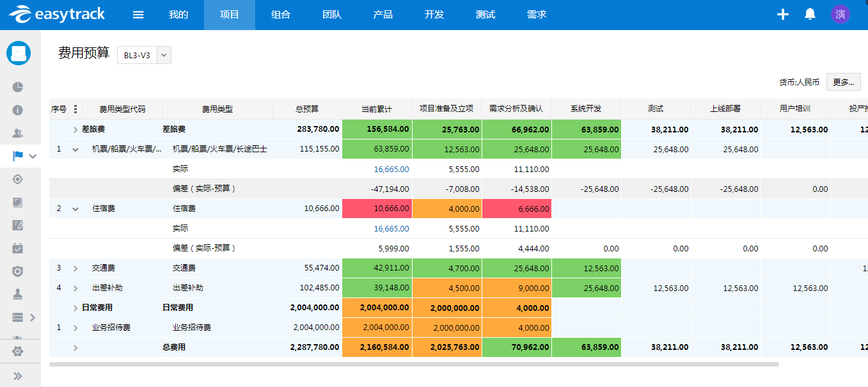
Task: Expand the 总费用 total row
Action: [75, 348]
